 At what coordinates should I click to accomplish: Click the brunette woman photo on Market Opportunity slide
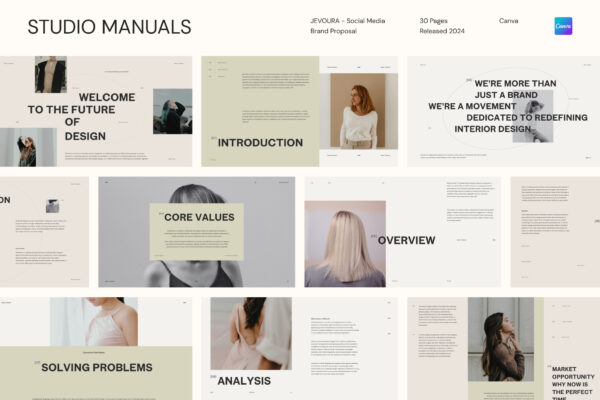501,339
